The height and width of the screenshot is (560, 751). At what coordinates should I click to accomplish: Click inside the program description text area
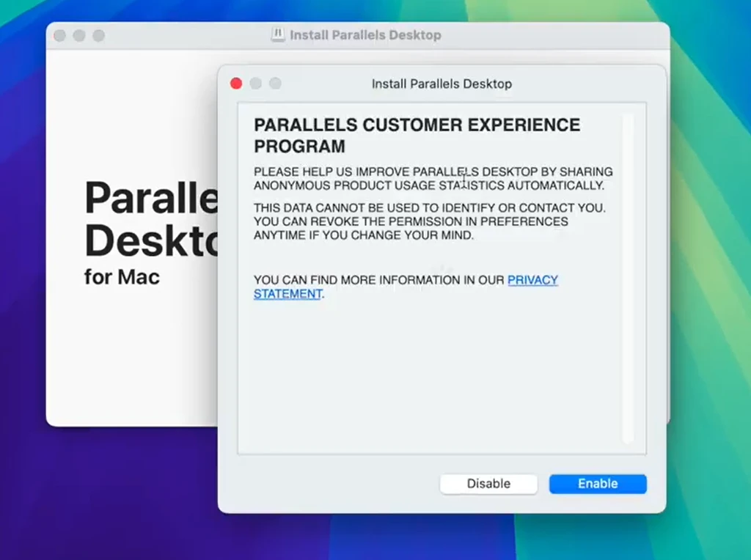[x=433, y=178]
